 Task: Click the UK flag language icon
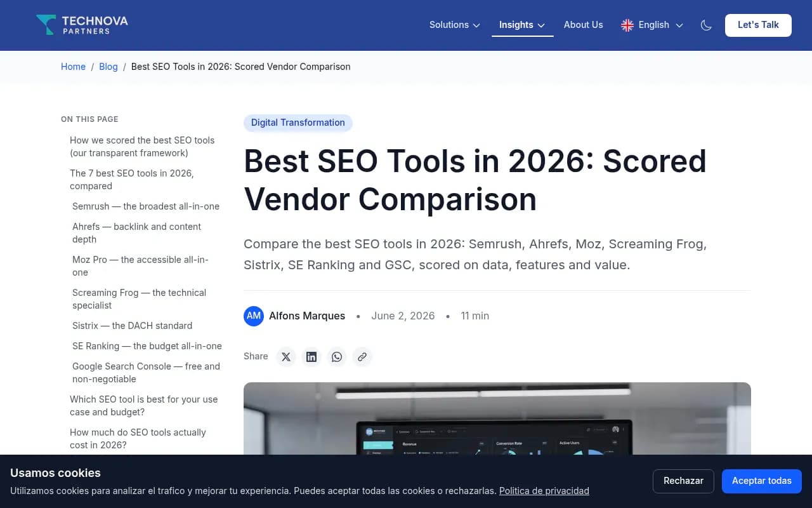(x=627, y=25)
